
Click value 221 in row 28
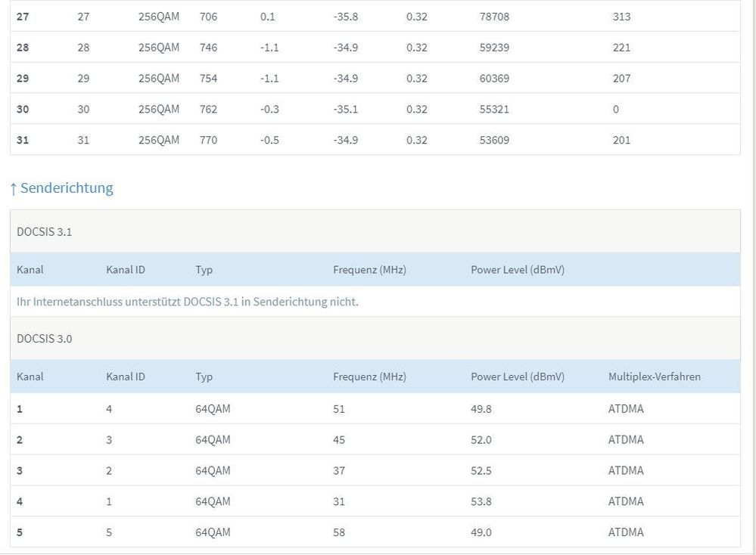click(621, 47)
